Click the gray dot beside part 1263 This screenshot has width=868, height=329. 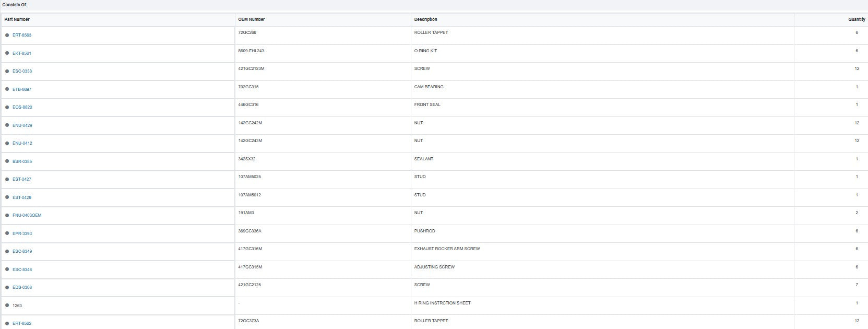click(x=7, y=305)
